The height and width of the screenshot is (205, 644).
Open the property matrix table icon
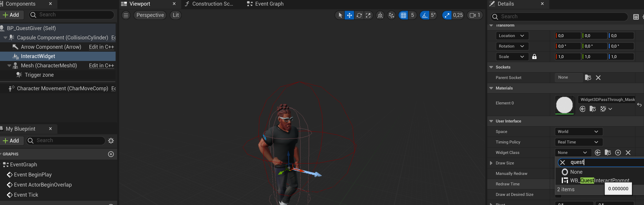click(x=636, y=17)
